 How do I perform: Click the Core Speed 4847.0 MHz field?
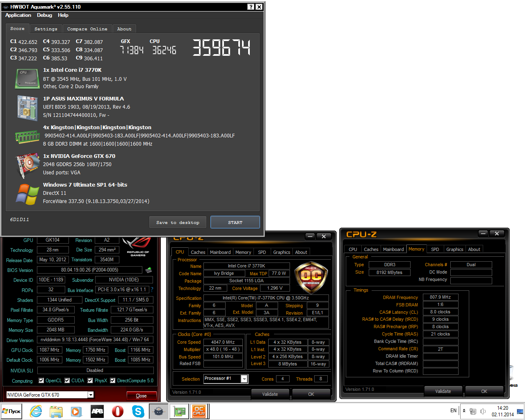pos(223,342)
